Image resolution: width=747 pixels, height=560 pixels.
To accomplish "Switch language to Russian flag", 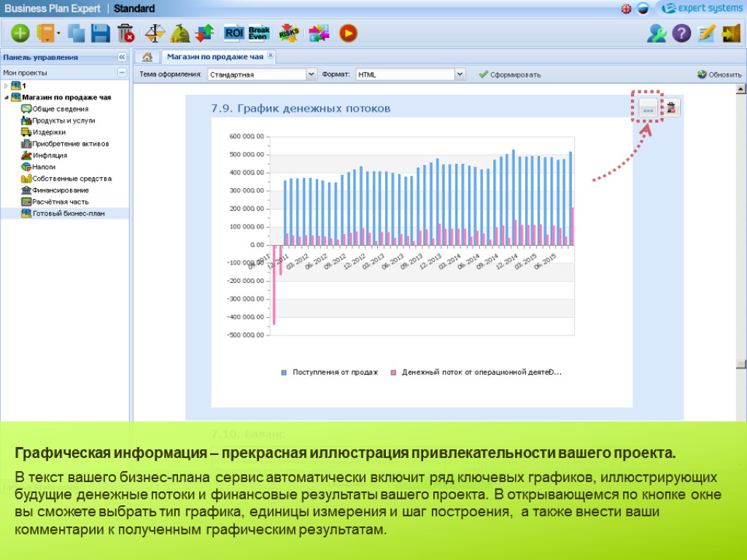I will coord(643,9).
